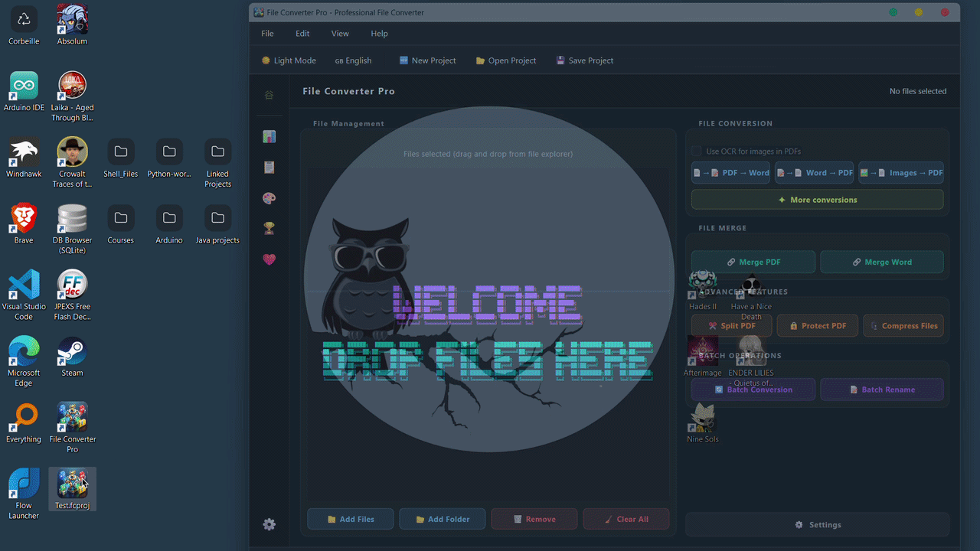Click the gear icon at sidebar bottom
This screenshot has height=551, width=980.
[269, 524]
